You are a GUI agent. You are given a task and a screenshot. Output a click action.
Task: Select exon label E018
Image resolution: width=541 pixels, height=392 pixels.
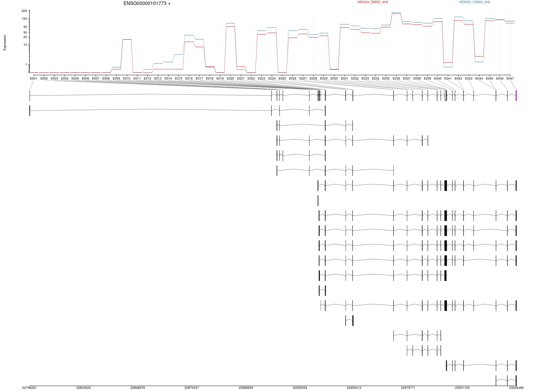point(210,78)
